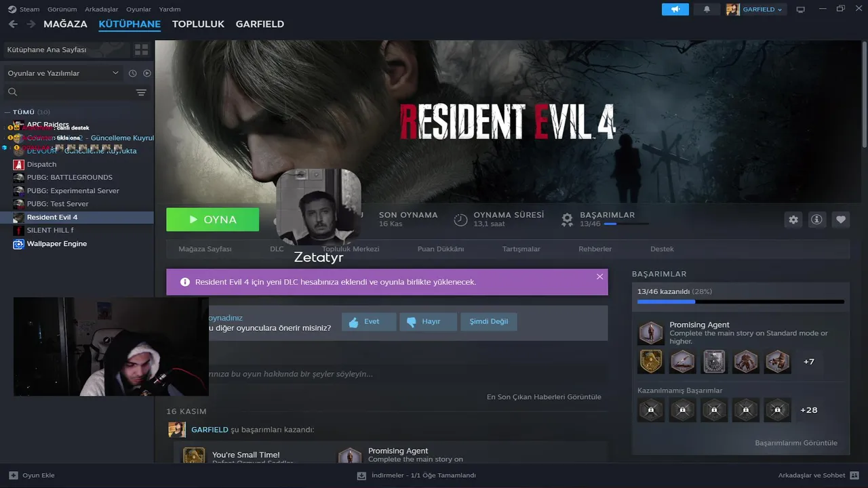This screenshot has height=488, width=868.
Task: Select SILENT HILL f in the list
Action: point(77,230)
